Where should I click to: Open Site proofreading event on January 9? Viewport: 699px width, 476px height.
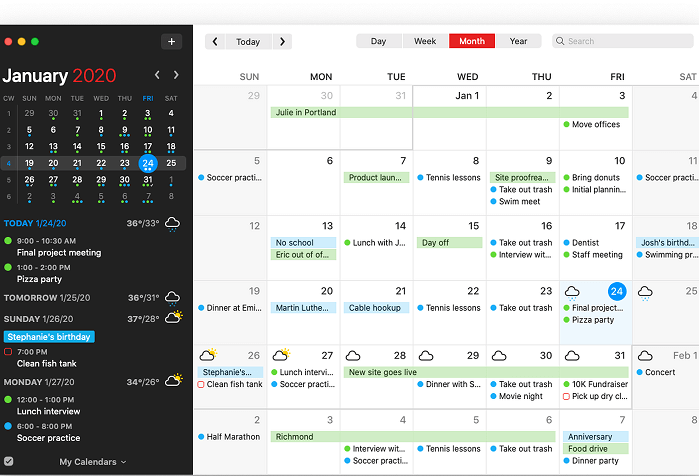(522, 177)
